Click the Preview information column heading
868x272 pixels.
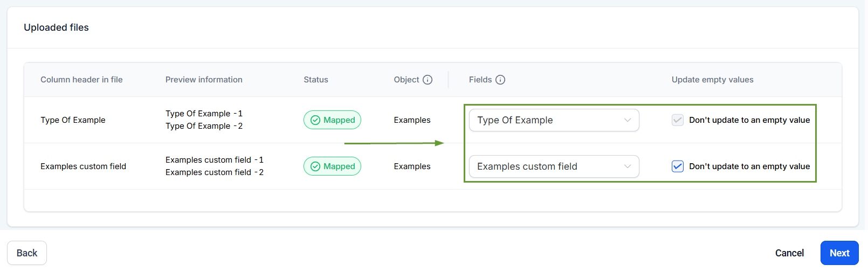(204, 80)
